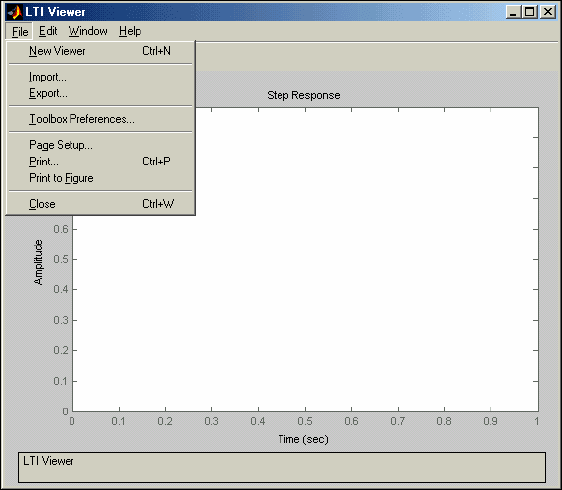Choose Print to Figure
The height and width of the screenshot is (490, 562).
tap(100, 178)
